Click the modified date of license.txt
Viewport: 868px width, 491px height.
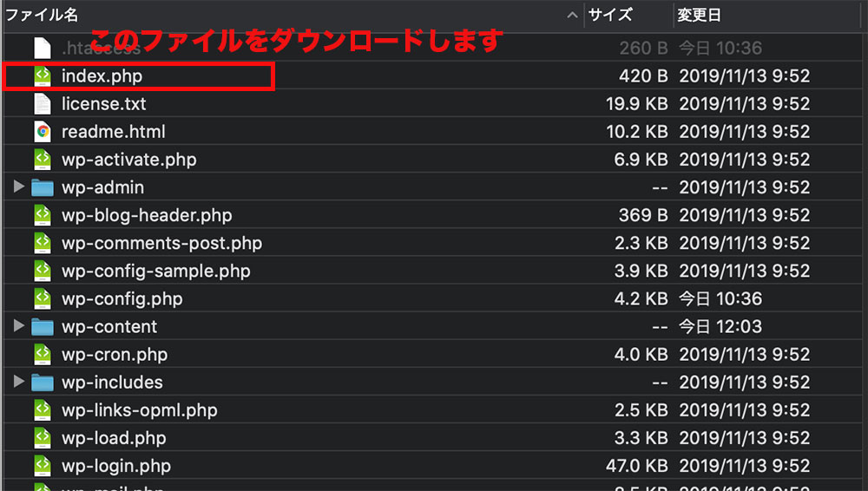point(745,103)
